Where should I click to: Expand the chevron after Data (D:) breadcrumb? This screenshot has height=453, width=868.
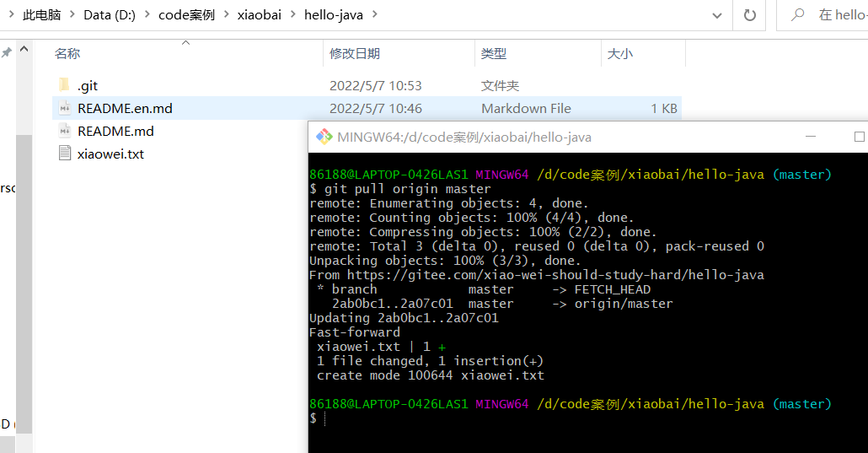[147, 14]
